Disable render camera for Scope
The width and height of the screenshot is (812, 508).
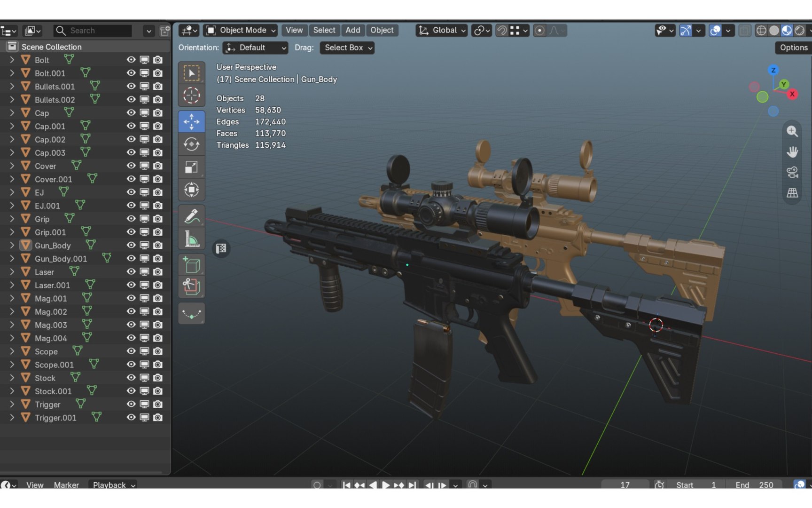tap(158, 351)
